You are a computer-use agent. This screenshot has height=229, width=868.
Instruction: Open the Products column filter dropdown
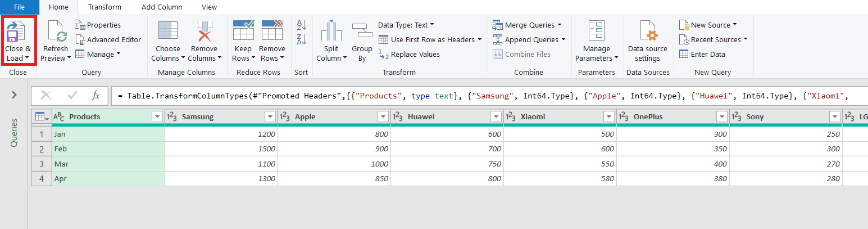(157, 117)
